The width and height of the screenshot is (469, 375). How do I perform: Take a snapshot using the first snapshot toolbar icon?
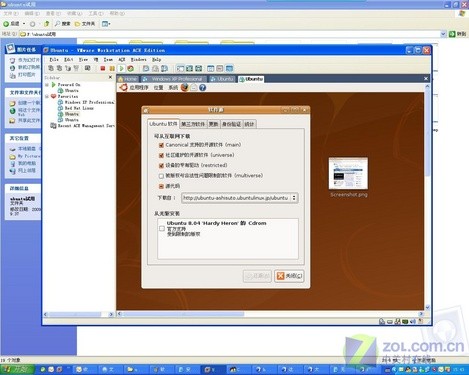click(x=146, y=68)
